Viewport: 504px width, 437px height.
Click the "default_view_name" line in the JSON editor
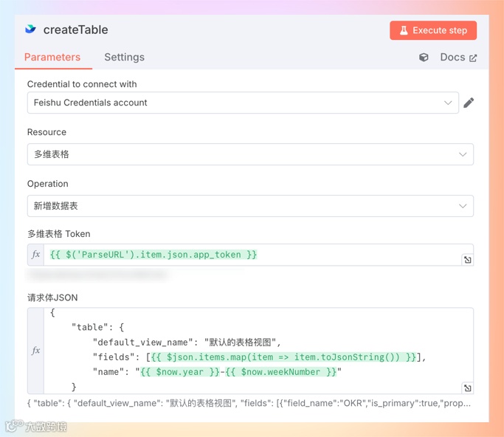coord(187,342)
